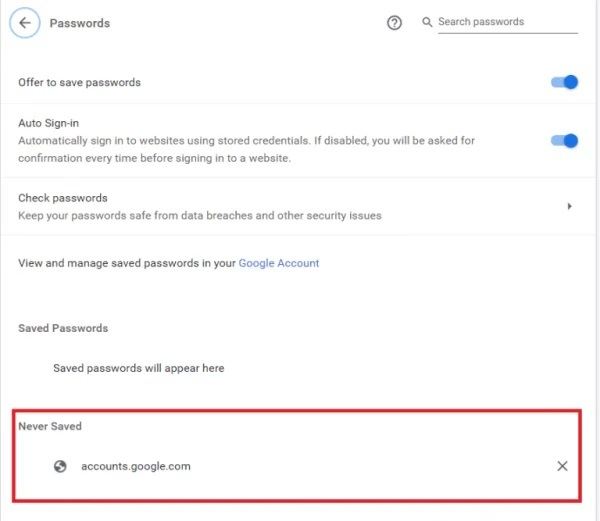This screenshot has height=521, width=600.
Task: Click the Saved Passwords heading
Action: [x=63, y=328]
